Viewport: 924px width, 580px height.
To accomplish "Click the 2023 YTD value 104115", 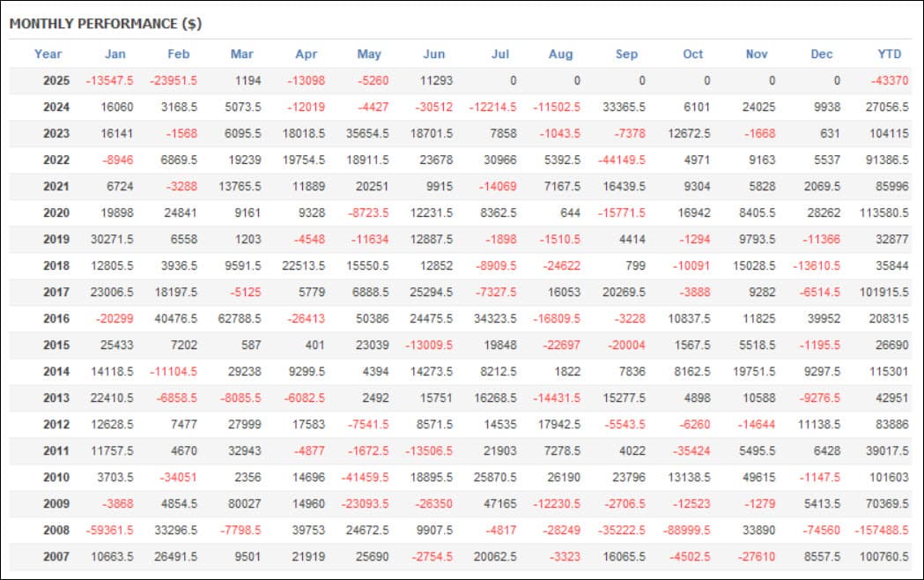I will [890, 134].
